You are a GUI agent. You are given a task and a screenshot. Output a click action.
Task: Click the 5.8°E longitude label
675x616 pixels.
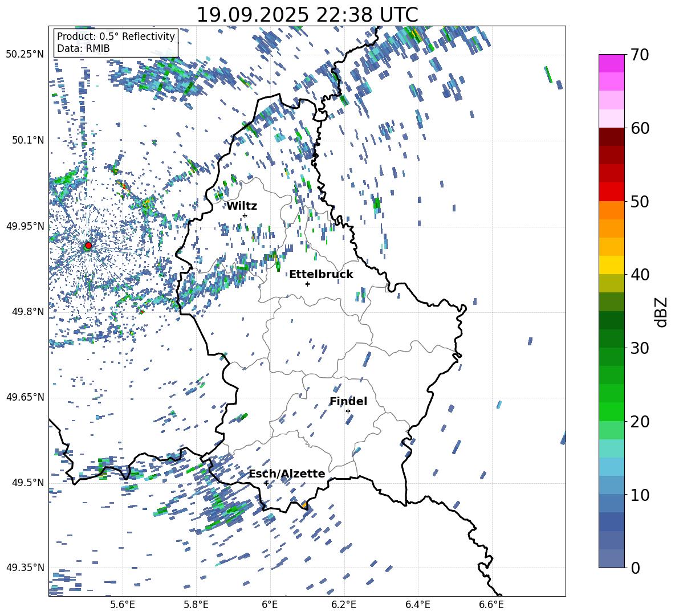(196, 605)
